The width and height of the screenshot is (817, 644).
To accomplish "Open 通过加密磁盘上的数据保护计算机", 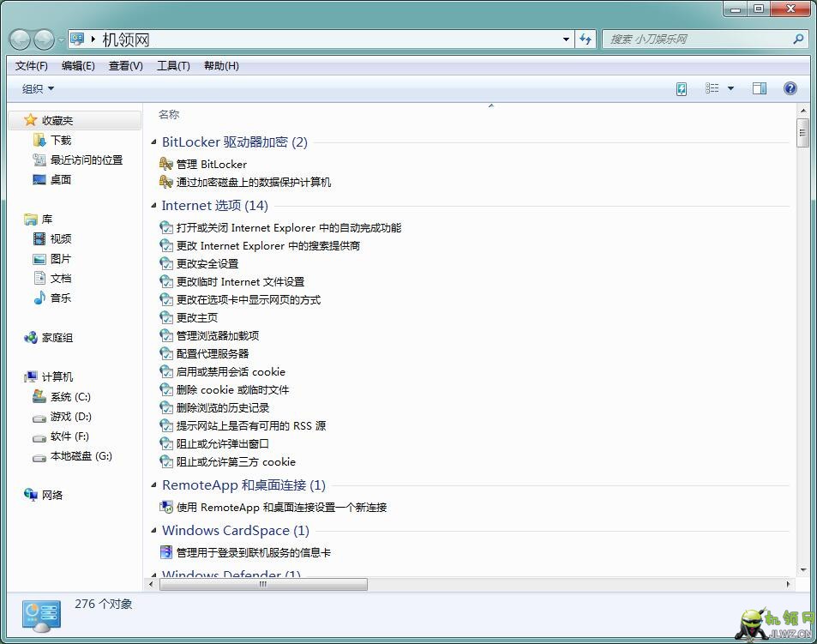I will point(253,183).
